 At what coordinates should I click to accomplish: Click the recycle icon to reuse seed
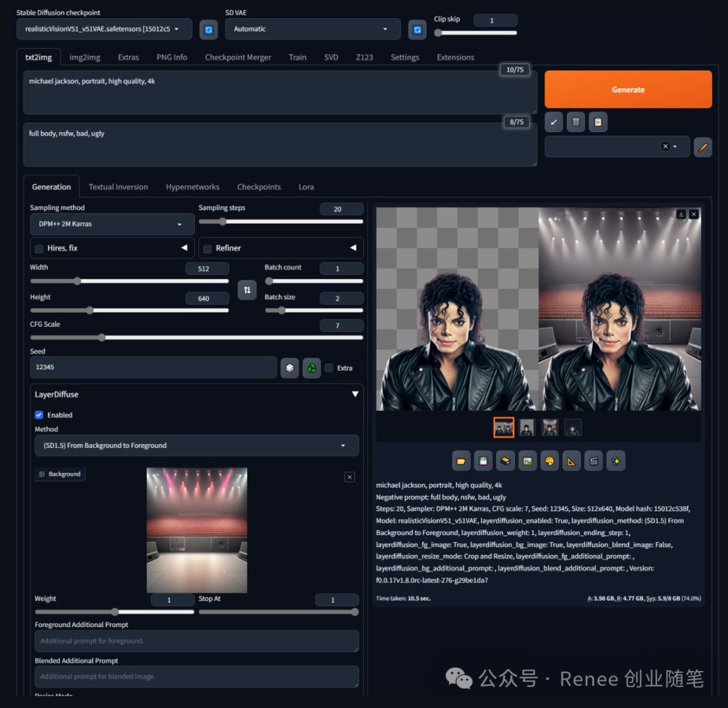pos(311,368)
